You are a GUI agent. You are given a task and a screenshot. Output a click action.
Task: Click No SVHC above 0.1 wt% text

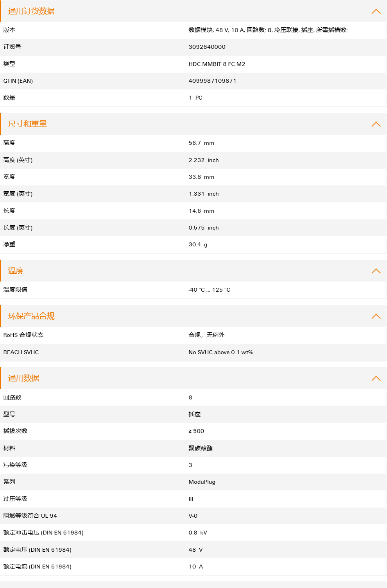221,352
